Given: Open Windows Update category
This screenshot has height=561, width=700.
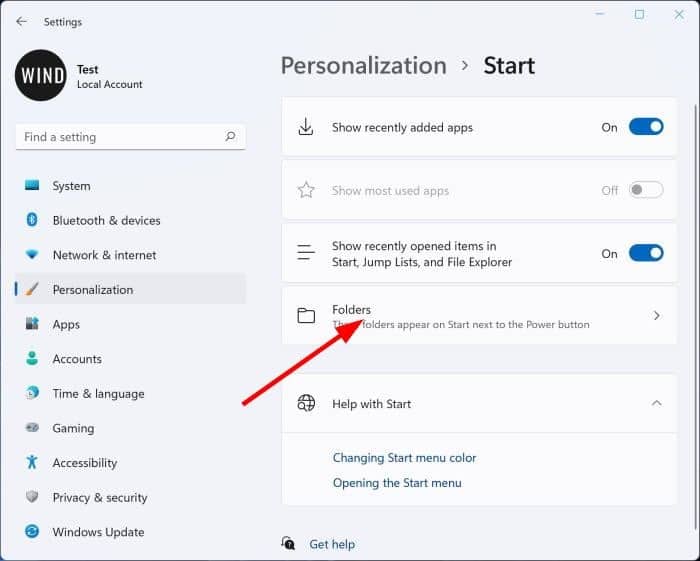Looking at the screenshot, I should pos(130,532).
